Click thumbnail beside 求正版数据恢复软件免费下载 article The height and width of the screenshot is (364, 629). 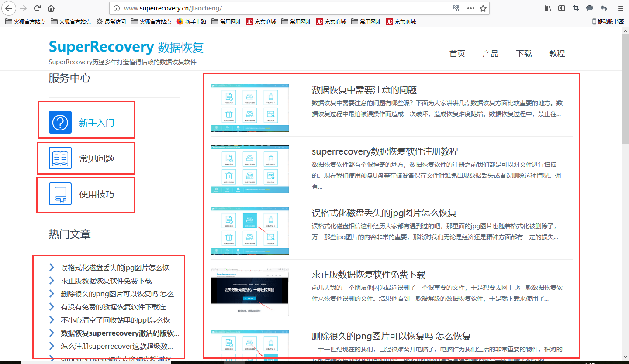(x=250, y=292)
